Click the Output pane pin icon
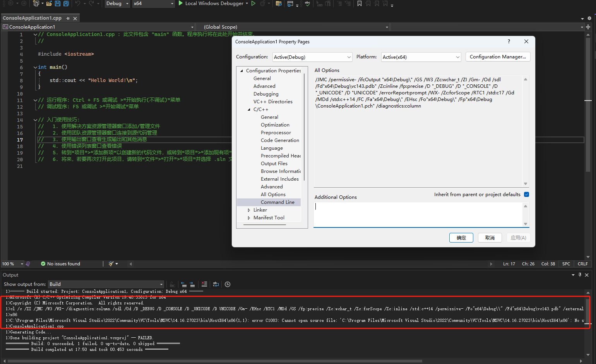This screenshot has width=596, height=364. coord(580,275)
